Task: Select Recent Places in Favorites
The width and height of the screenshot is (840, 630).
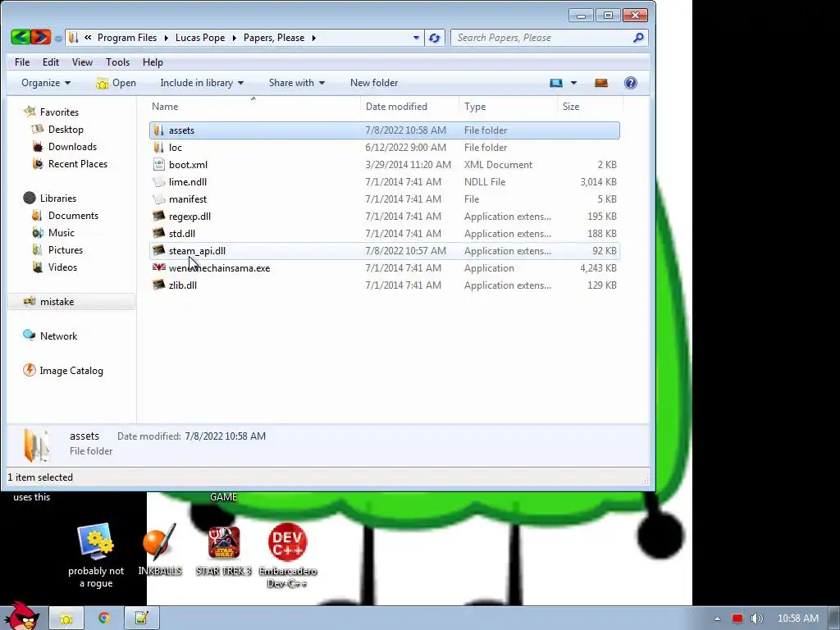Action: pos(78,164)
